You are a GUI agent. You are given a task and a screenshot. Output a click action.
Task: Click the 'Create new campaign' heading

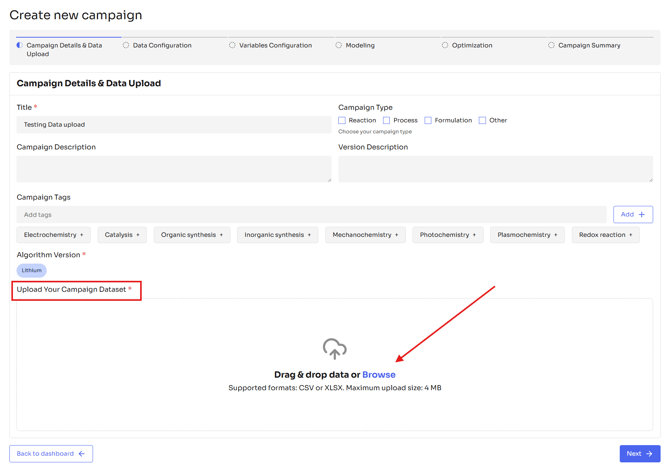tap(76, 15)
